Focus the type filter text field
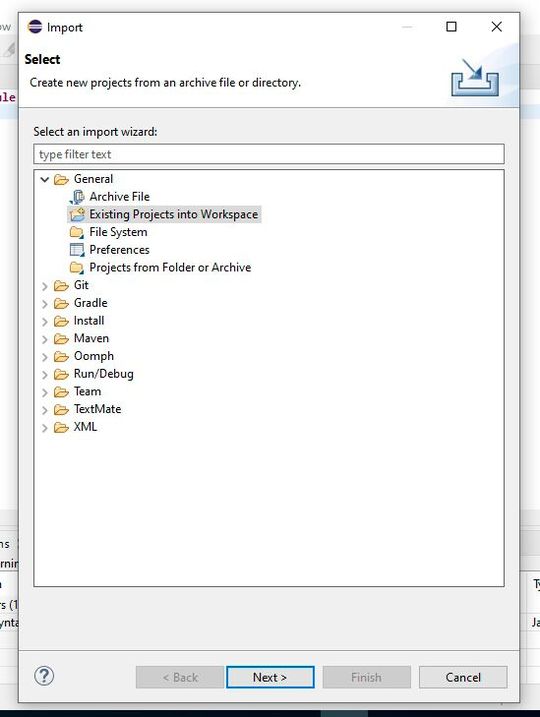This screenshot has height=717, width=540. click(269, 154)
